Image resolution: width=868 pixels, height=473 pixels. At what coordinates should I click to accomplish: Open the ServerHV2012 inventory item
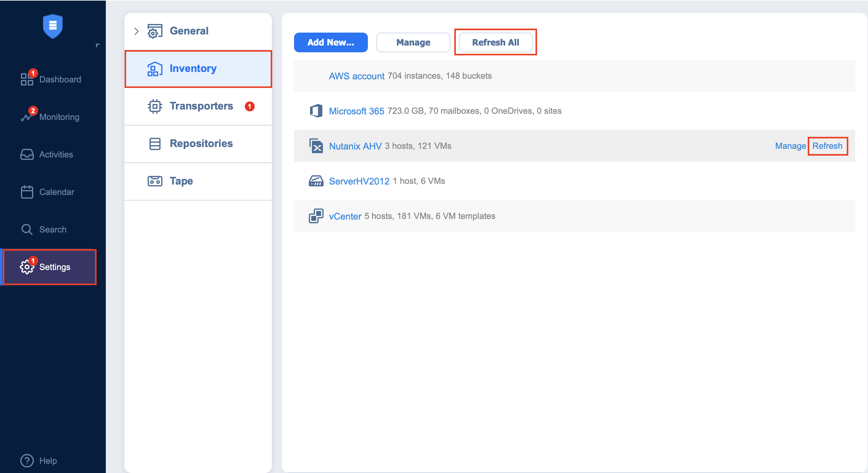tap(359, 181)
